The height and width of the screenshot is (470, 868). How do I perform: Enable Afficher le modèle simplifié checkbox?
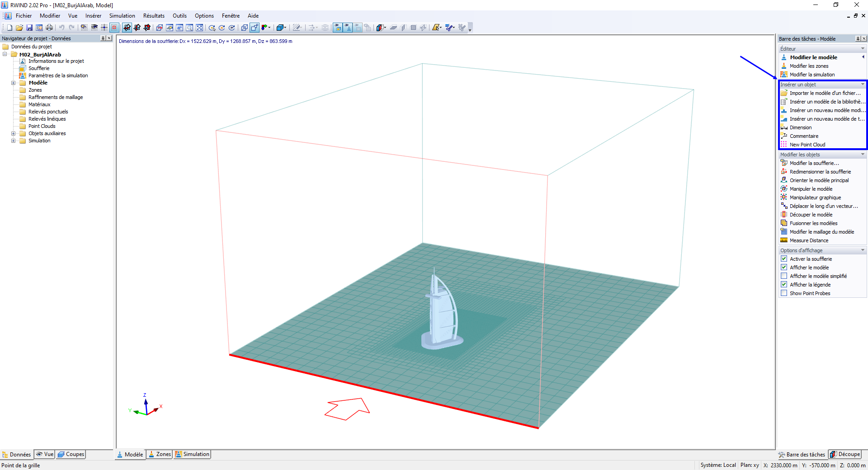click(784, 276)
